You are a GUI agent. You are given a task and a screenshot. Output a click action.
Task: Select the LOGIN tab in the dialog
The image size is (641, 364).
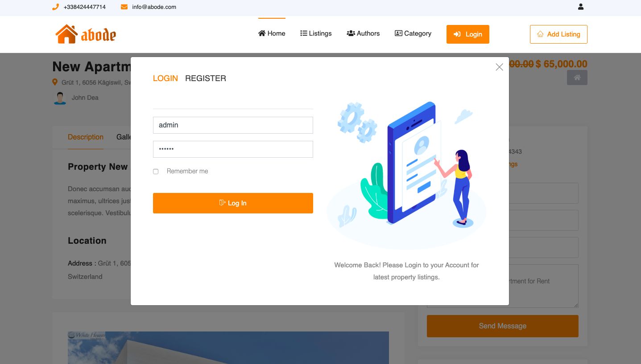[x=165, y=78]
